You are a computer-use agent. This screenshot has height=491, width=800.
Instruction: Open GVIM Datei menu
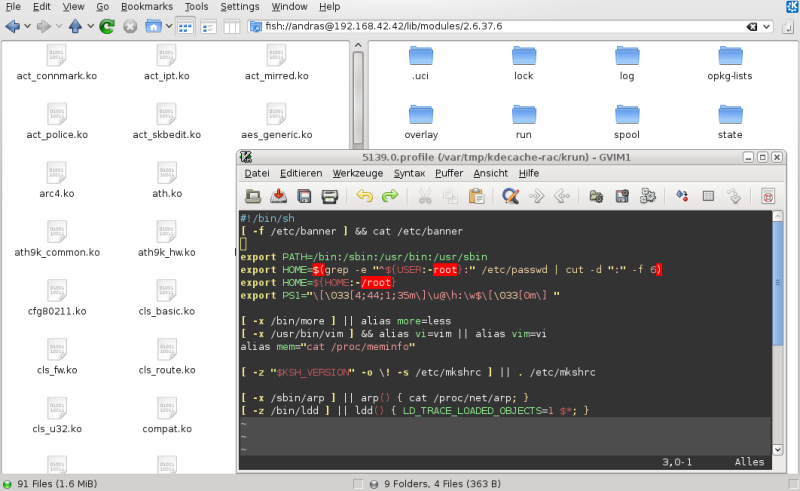pyautogui.click(x=257, y=173)
